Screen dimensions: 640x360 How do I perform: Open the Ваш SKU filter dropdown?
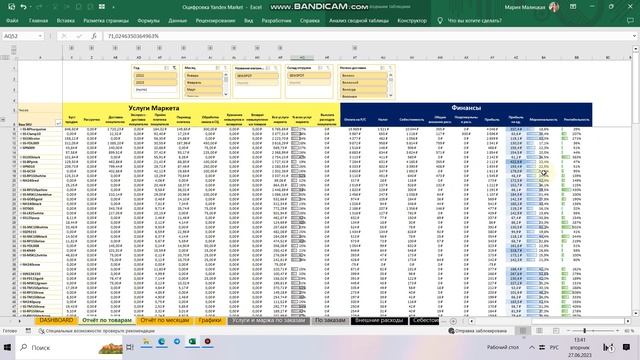click(58, 123)
